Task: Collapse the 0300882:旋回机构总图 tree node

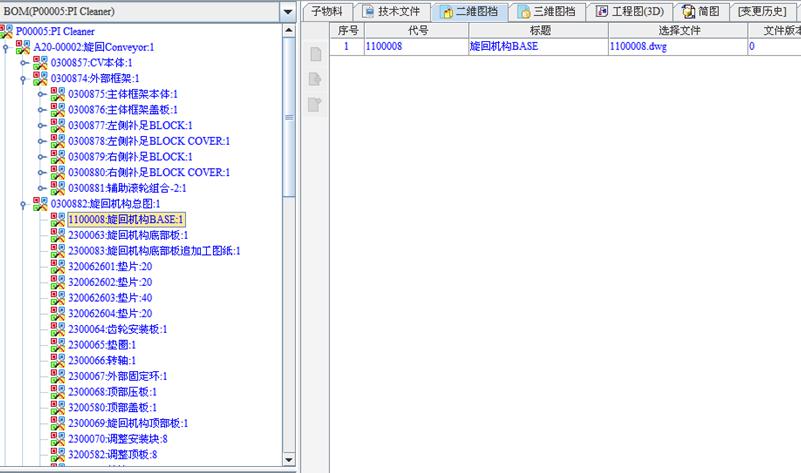Action: (24, 204)
